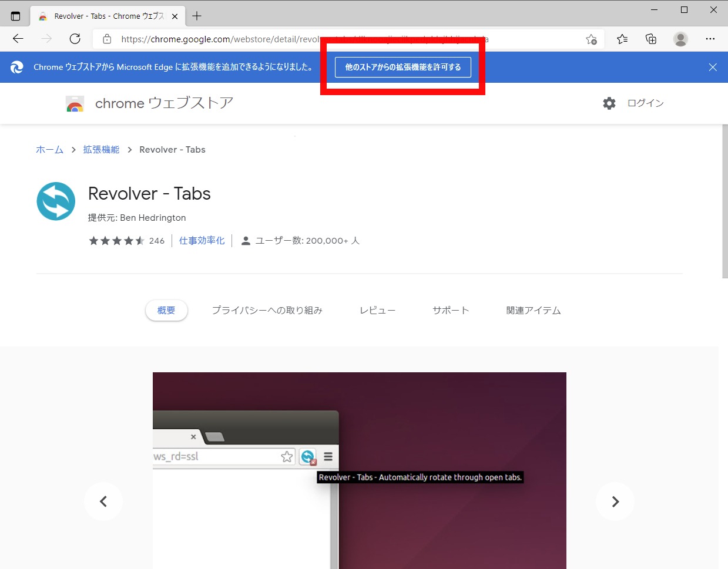Switch to the レビュー tab
Screen dimensions: 728x569
[x=377, y=311]
